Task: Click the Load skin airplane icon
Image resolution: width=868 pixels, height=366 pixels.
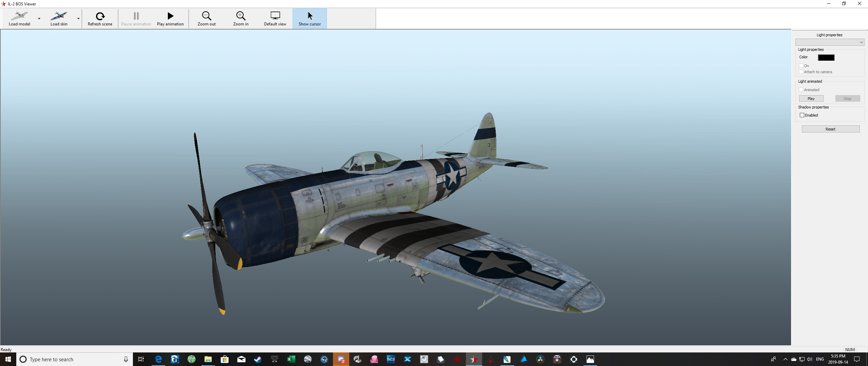Action: pyautogui.click(x=59, y=16)
